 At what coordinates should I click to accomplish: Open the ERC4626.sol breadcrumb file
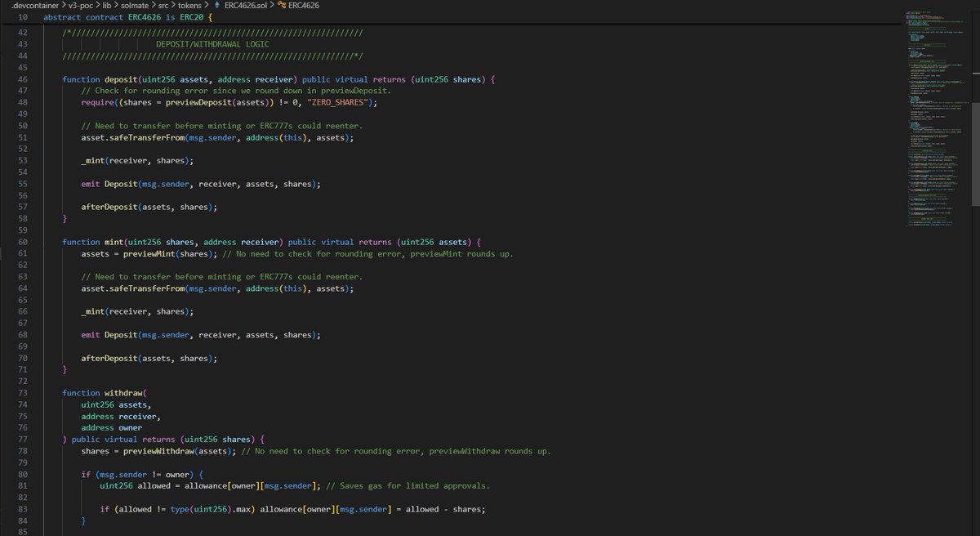tap(244, 5)
